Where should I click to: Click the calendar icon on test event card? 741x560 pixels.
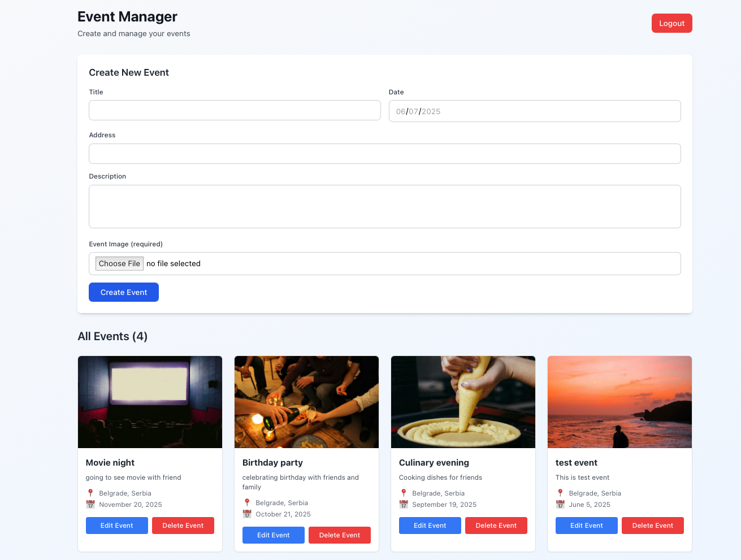pyautogui.click(x=560, y=505)
